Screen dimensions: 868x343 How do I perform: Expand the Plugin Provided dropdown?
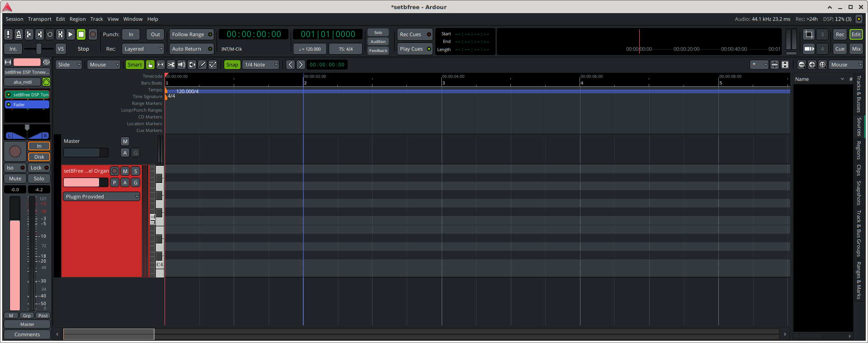coord(101,197)
